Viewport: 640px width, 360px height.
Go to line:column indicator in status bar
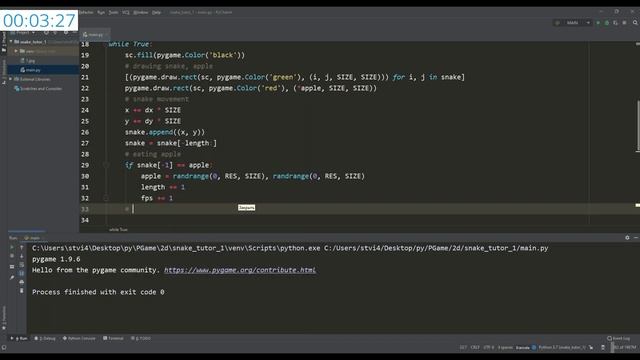click(x=463, y=348)
